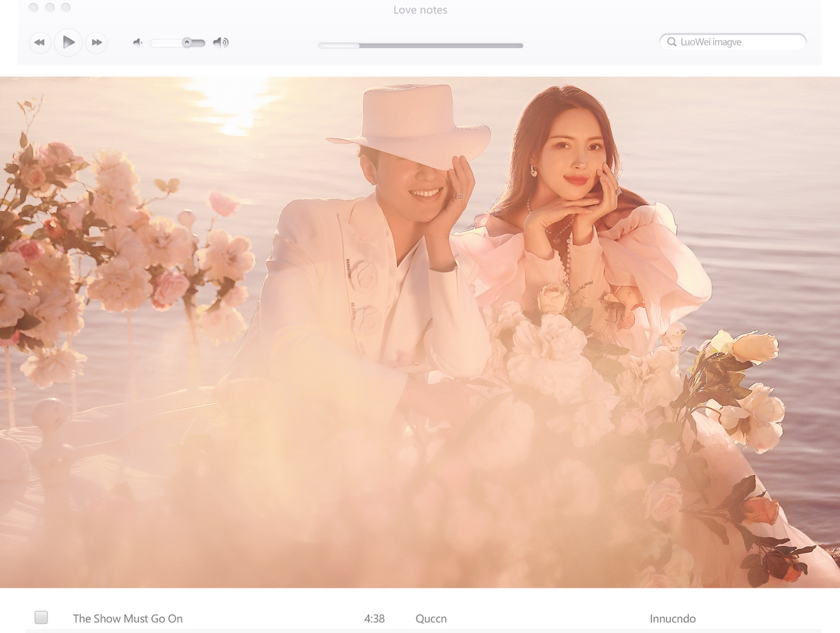The height and width of the screenshot is (633, 840).
Task: Click the search magnifier icon
Action: point(671,42)
